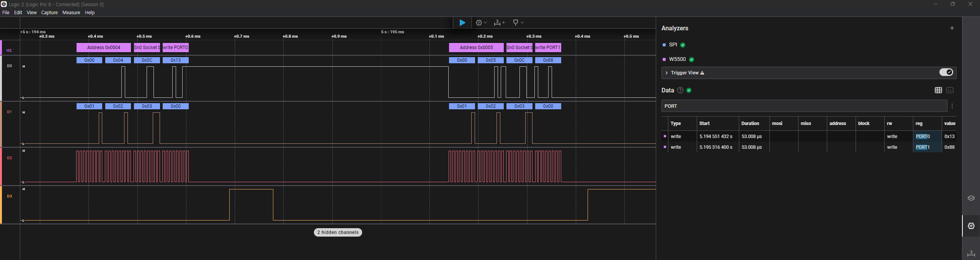
Task: Start capture with the blue play button
Action: [x=462, y=23]
